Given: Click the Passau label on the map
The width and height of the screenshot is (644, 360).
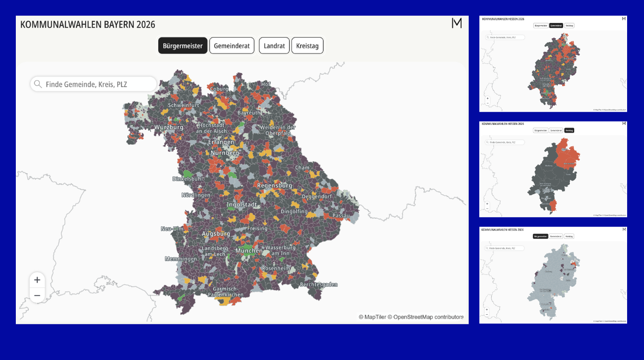Looking at the screenshot, I should (x=341, y=215).
